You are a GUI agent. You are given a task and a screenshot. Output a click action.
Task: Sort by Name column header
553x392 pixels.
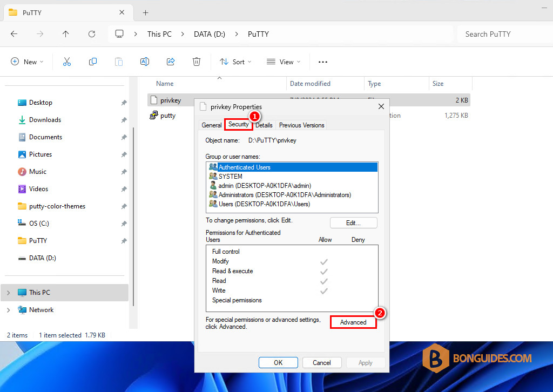point(165,84)
